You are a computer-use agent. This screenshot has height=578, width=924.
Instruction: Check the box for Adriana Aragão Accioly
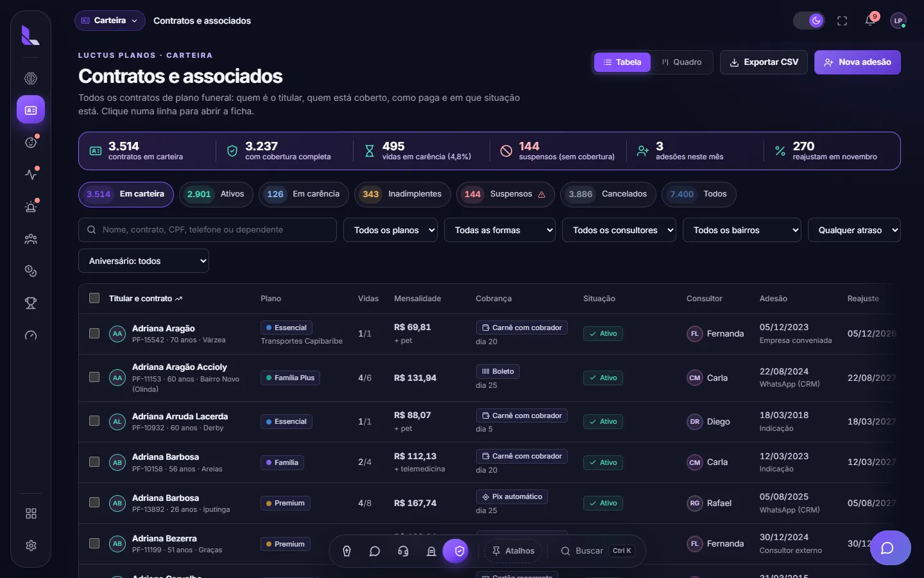(94, 377)
